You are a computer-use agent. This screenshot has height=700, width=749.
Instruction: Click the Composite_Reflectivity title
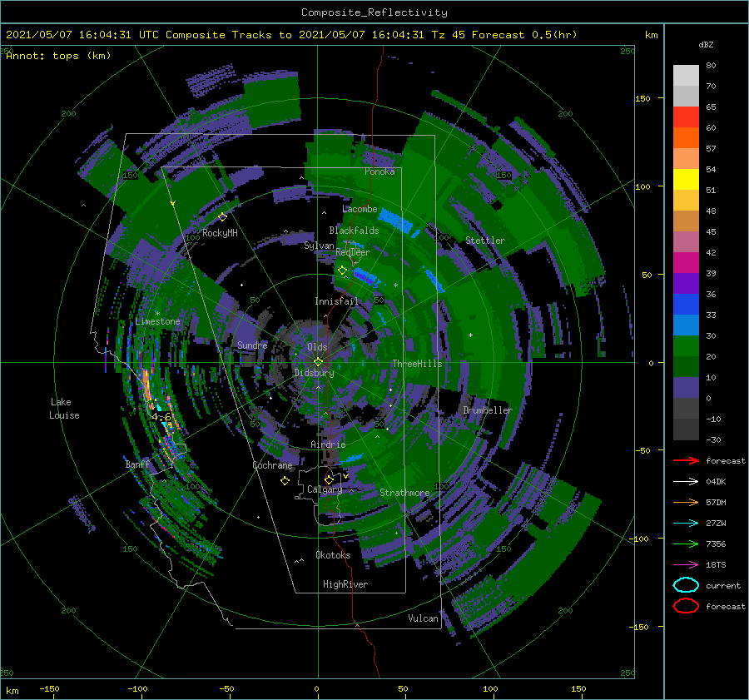(374, 12)
